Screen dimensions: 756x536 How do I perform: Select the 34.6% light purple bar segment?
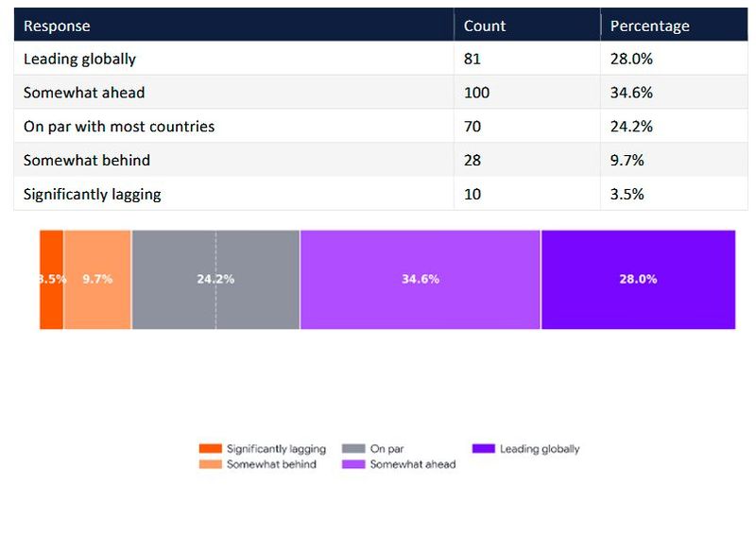[420, 280]
